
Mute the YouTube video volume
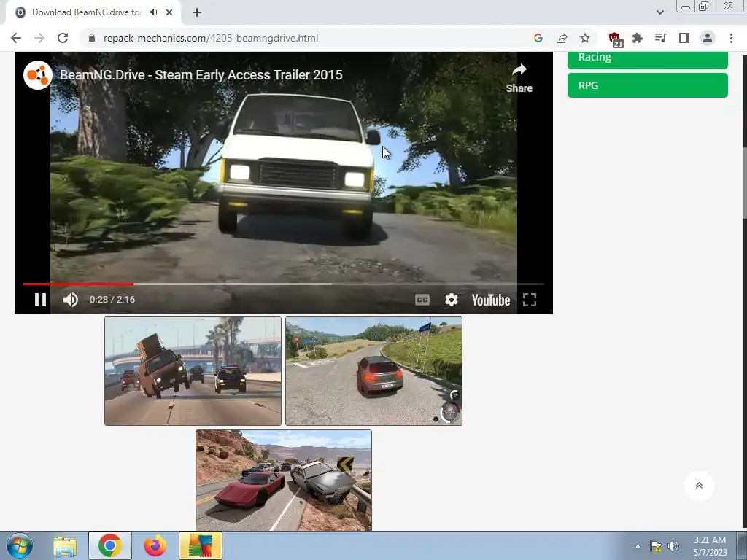coord(71,300)
